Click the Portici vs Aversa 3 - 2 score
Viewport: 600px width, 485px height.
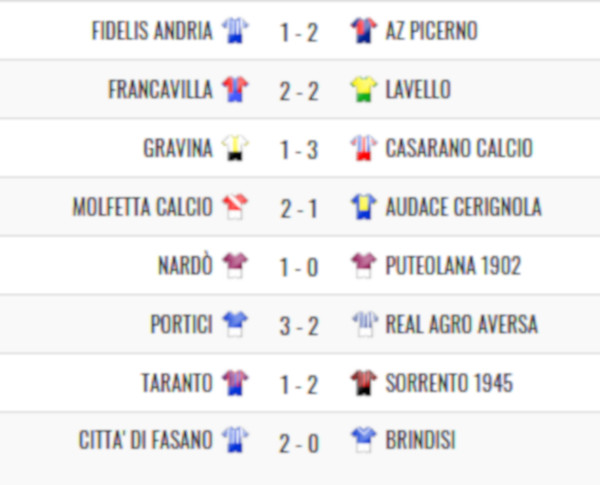point(299,326)
